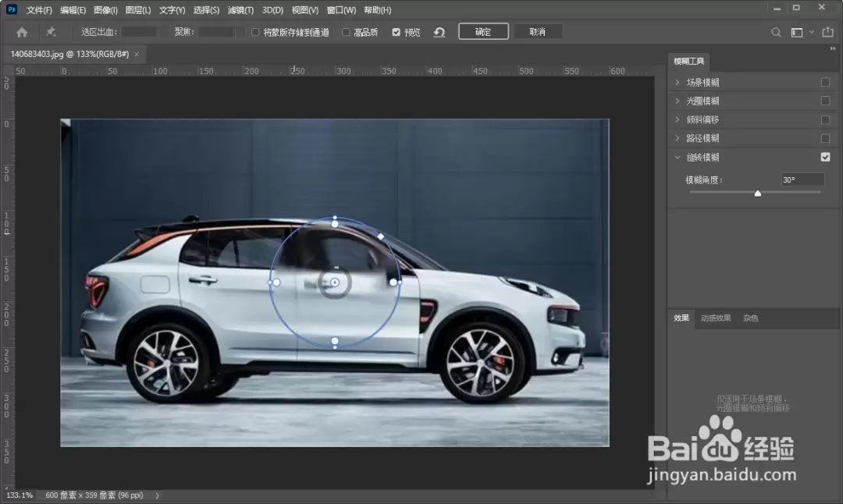Click the Home icon in options bar
The width and height of the screenshot is (843, 504).
[22, 32]
